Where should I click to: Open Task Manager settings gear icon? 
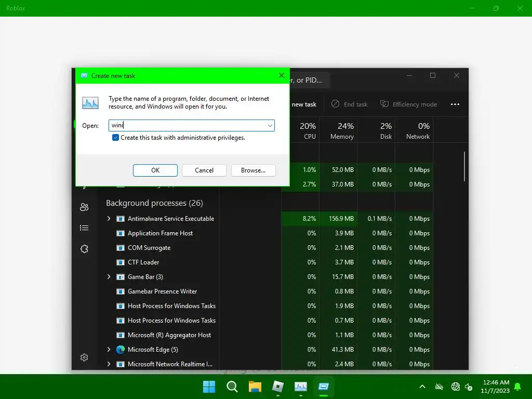tap(84, 357)
